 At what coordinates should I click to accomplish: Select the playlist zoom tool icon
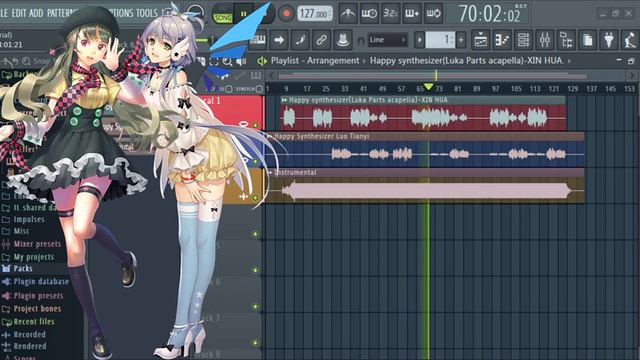227,62
